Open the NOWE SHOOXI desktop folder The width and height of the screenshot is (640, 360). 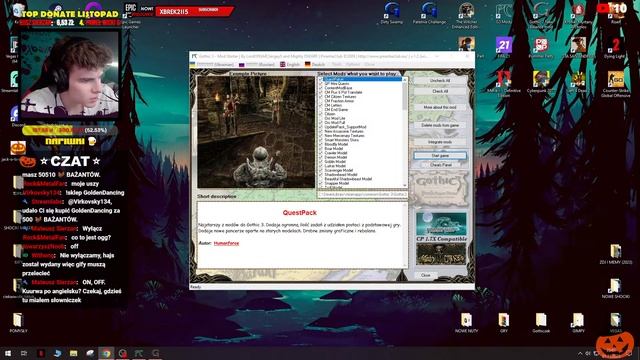coord(616,289)
